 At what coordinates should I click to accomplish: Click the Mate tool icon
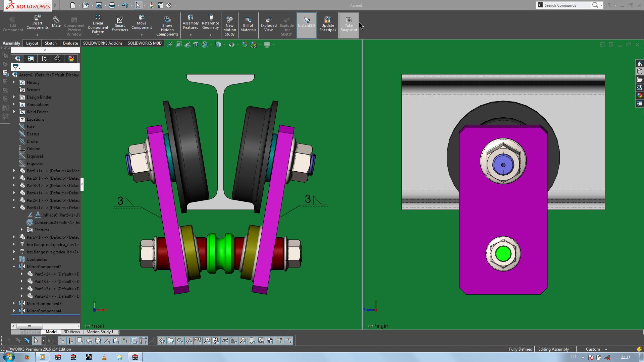(x=56, y=22)
